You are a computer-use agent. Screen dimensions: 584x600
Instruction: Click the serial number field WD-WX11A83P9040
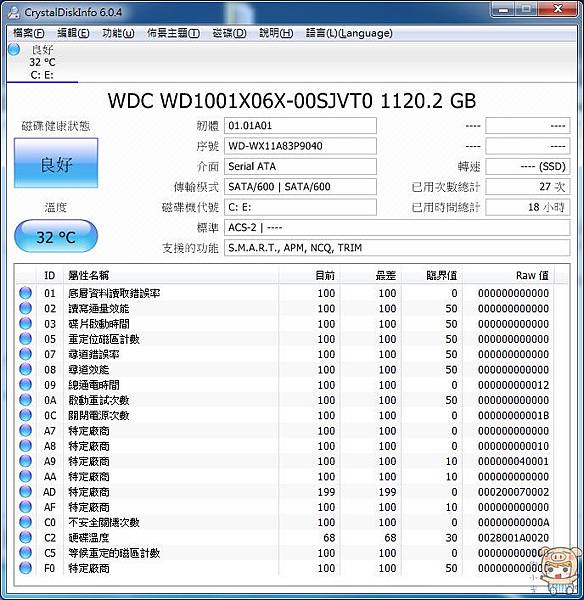coord(300,146)
